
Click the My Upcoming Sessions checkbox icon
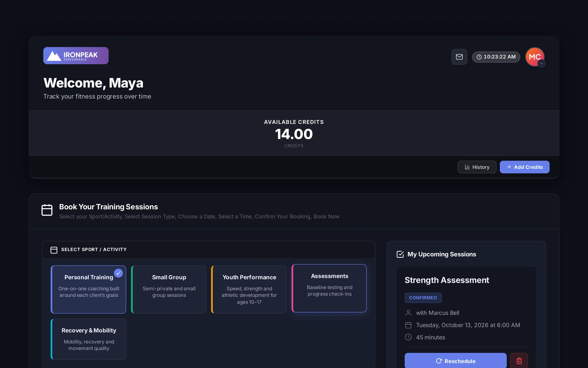pyautogui.click(x=400, y=254)
